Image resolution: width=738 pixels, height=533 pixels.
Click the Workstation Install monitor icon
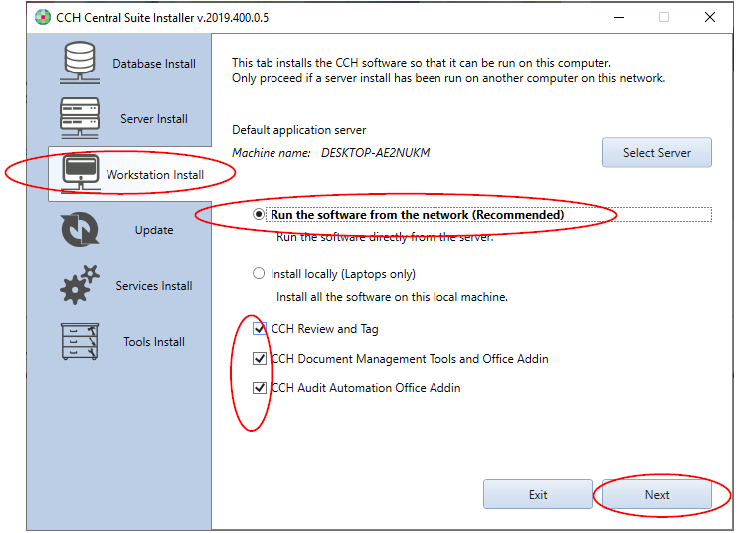(x=81, y=174)
